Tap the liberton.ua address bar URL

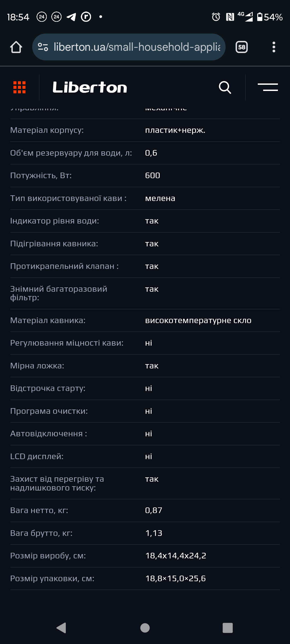pyautogui.click(x=137, y=47)
